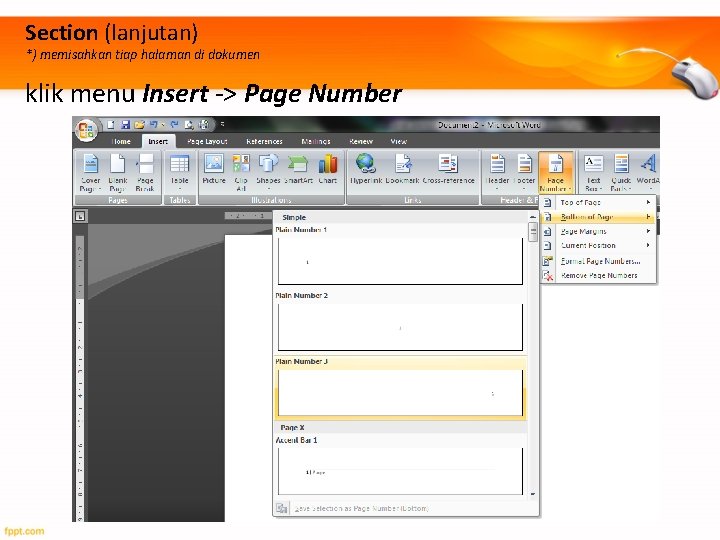
Task: Click gallery scrollbar down arrow
Action: (533, 495)
